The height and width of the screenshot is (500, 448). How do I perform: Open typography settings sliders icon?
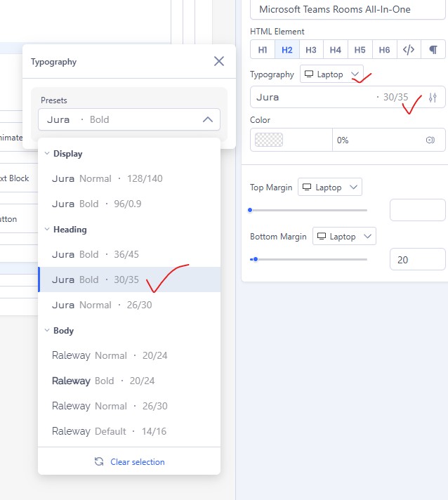click(x=433, y=98)
